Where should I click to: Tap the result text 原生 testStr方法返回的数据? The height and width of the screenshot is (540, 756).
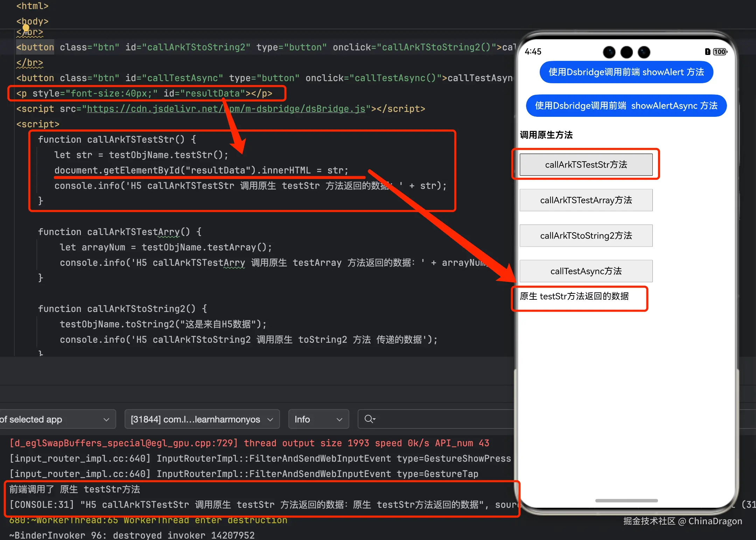click(x=574, y=296)
